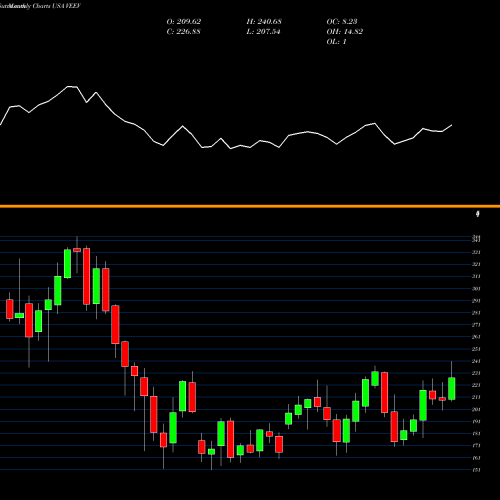Screen dimensions: 500x500
Task: Click the 241 price axis label
Action: click(476, 361)
